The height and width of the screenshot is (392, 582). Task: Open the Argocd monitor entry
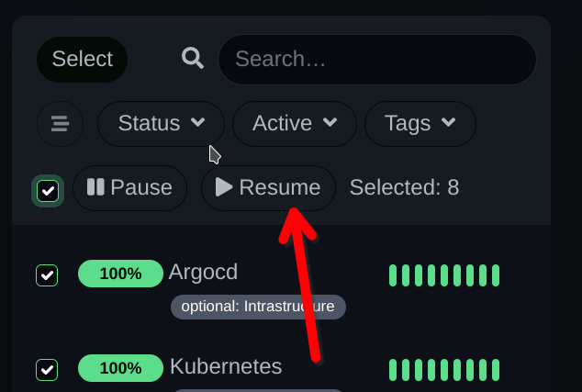tap(203, 272)
